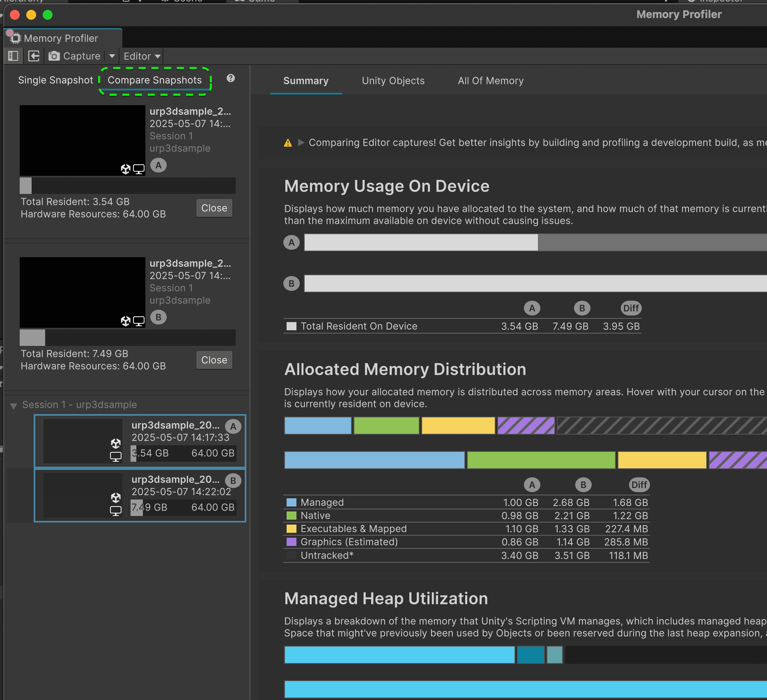The height and width of the screenshot is (700, 767).
Task: Click the monitor icon on snapshot B thumbnail
Action: point(139,321)
